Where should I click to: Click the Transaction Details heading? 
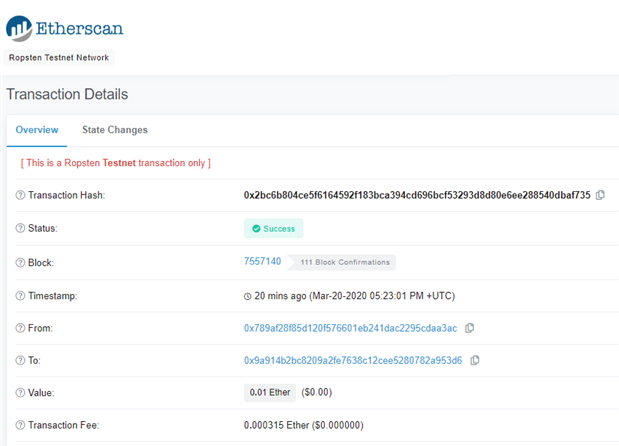(x=67, y=94)
